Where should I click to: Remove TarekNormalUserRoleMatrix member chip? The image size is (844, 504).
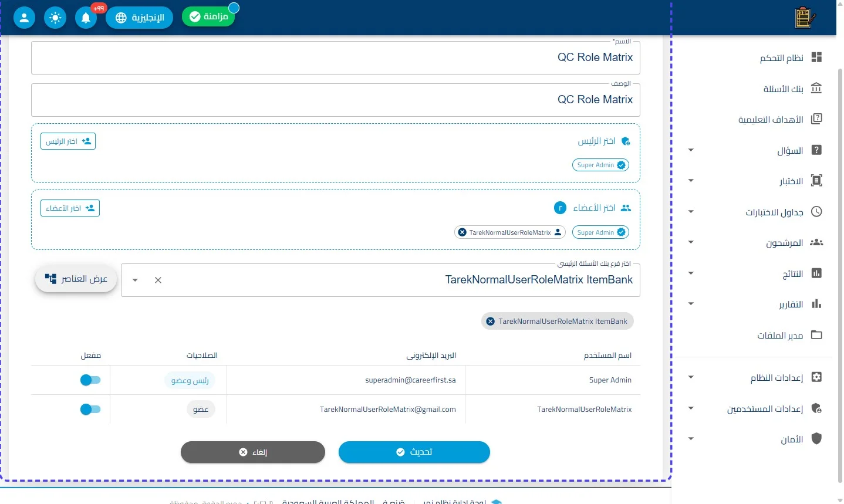tap(462, 232)
